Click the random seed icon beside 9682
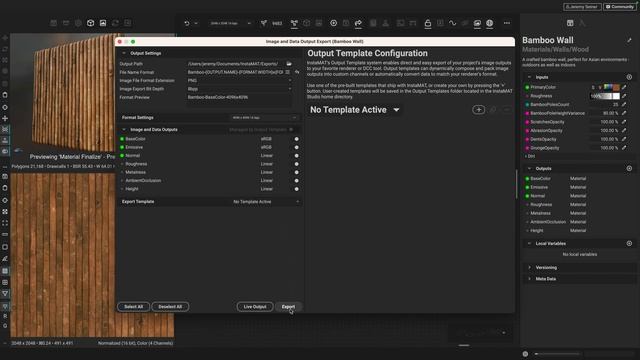 click(264, 23)
